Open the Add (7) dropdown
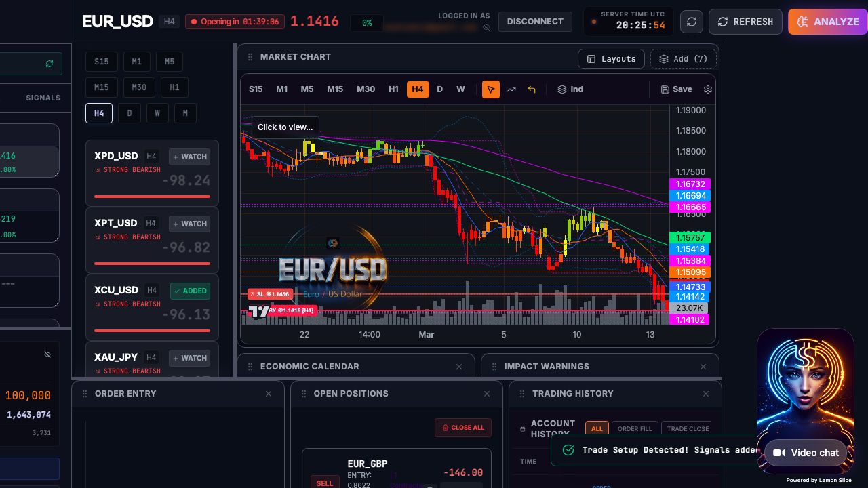 (684, 59)
